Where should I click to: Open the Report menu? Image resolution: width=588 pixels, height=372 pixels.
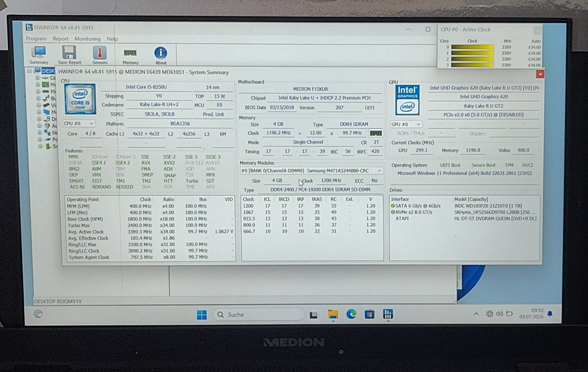pos(60,39)
